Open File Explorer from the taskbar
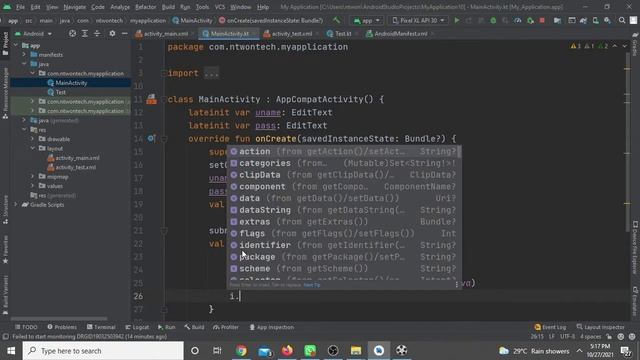This screenshot has width=640, height=360. (356, 351)
